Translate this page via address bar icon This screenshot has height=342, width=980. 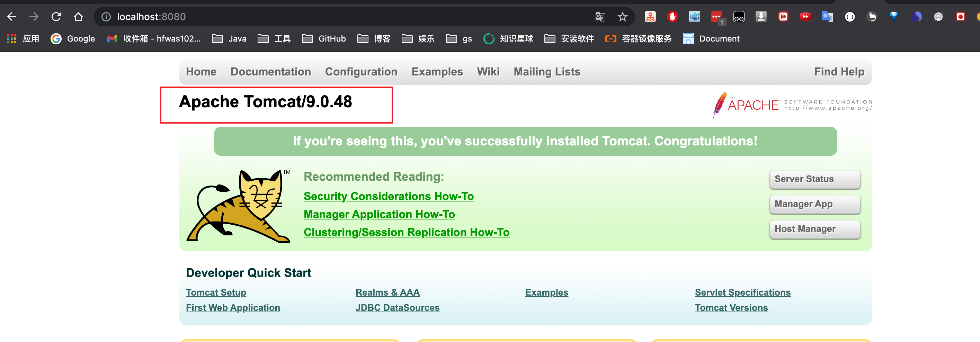600,17
